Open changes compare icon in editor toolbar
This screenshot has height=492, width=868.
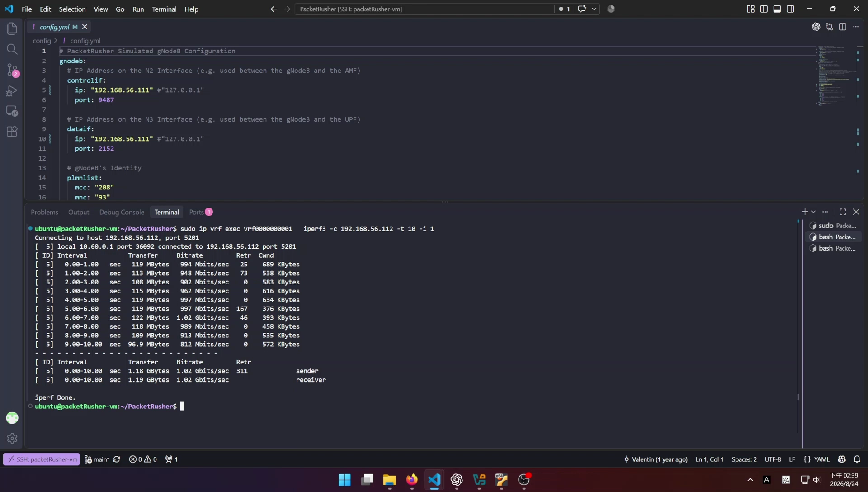(x=829, y=27)
